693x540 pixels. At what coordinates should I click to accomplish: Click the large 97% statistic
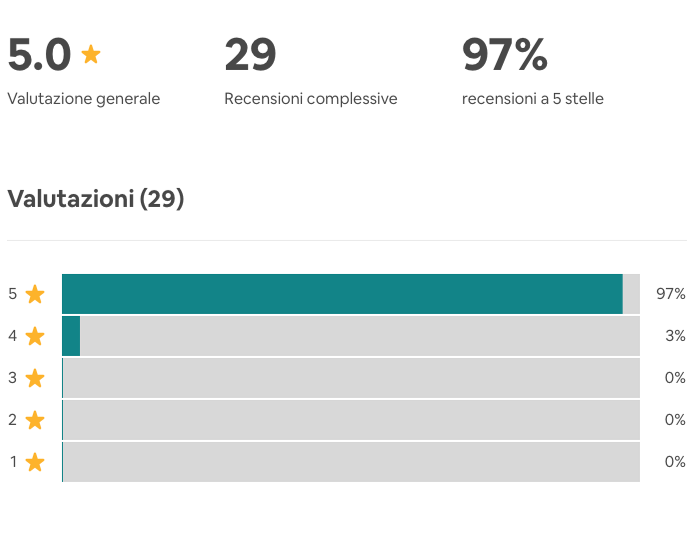click(x=505, y=54)
